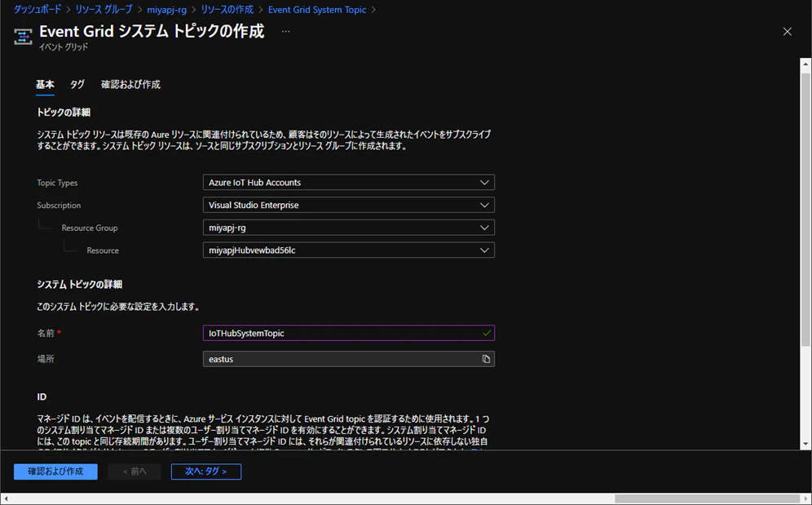Click the horizontal scrollbar right arrow
812x505 pixels.
(805, 498)
